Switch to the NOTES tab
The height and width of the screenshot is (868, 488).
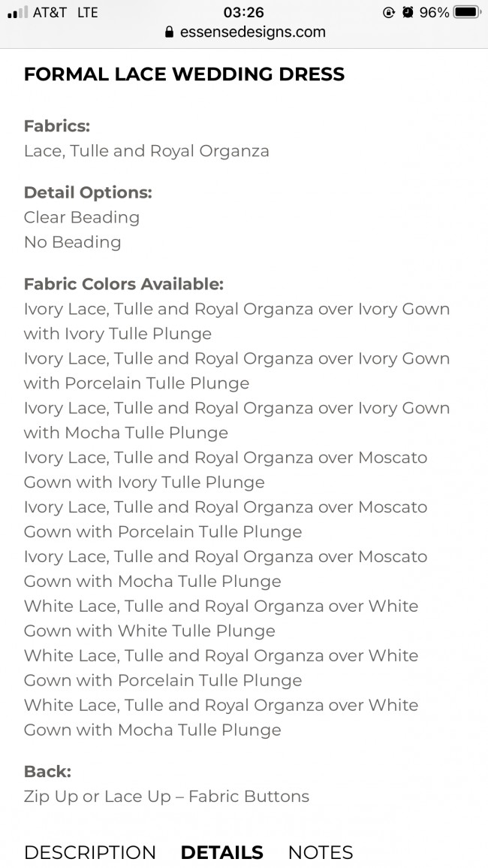coord(321,852)
